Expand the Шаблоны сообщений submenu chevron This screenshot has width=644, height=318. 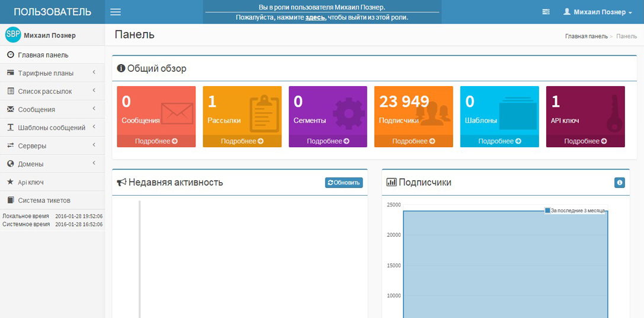94,127
